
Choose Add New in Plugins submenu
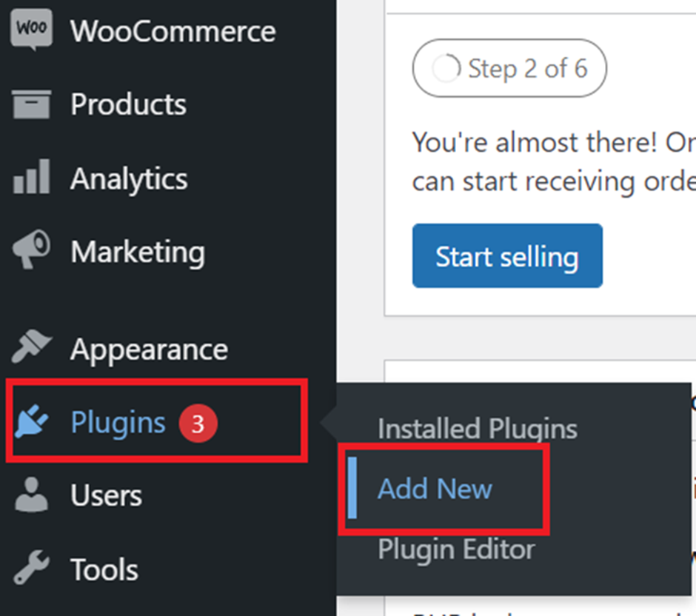click(435, 489)
